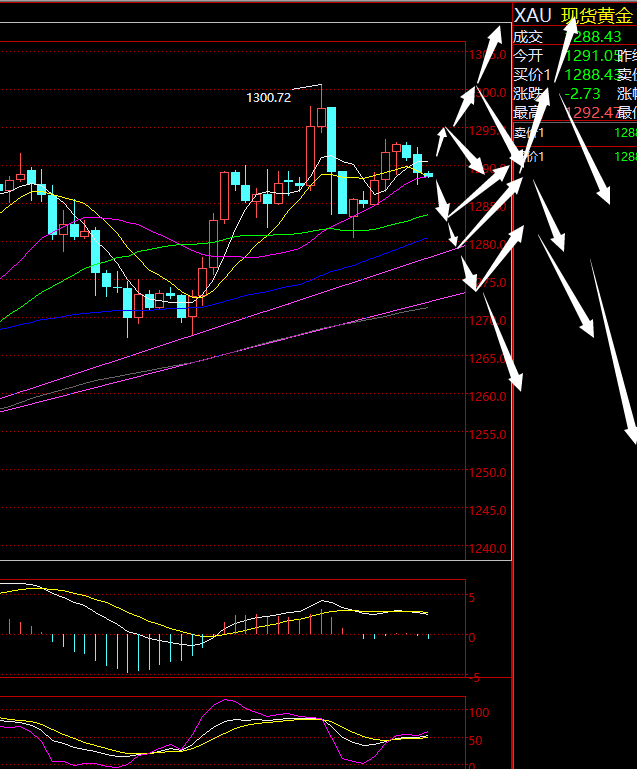This screenshot has width=637, height=769.
Task: Click the 1265.0 price axis label
Action: point(487,359)
